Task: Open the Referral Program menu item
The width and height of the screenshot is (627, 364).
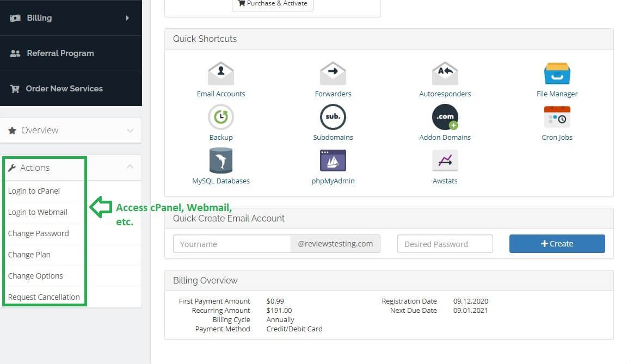Action: point(71,53)
